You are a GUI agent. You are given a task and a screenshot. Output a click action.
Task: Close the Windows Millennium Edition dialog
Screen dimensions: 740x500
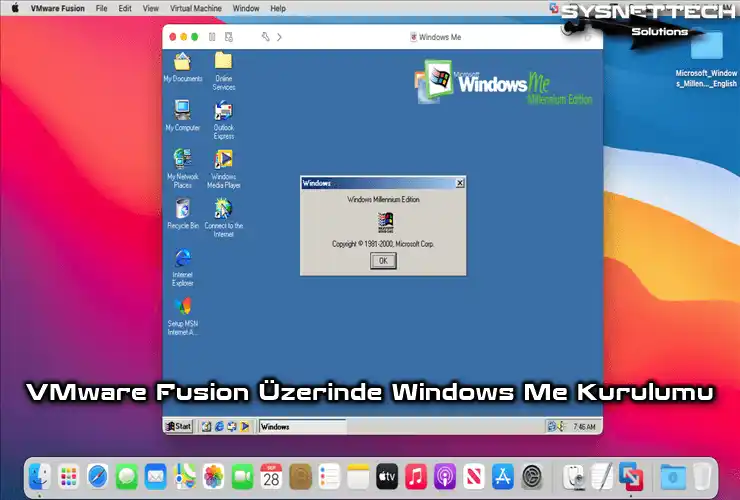[460, 183]
